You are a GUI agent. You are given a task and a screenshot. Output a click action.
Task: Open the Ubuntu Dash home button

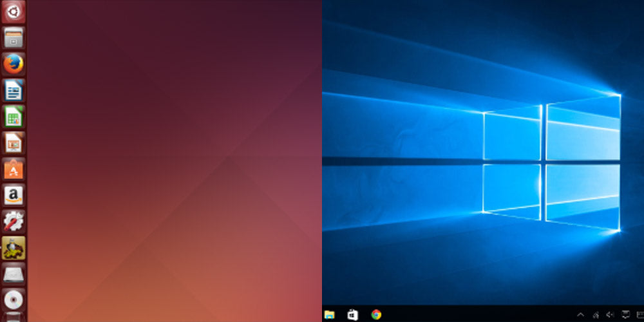tap(14, 12)
